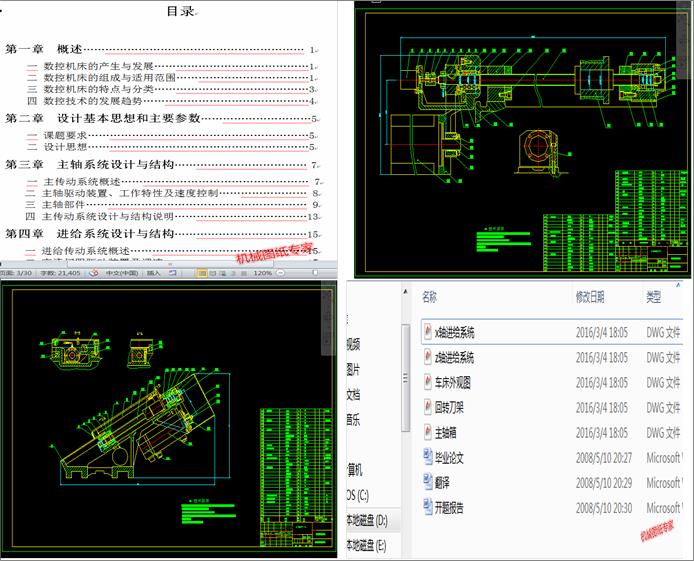Screen dimensions: 694x561
Task: Click the zoom out minus button in Word
Action: (x=280, y=273)
